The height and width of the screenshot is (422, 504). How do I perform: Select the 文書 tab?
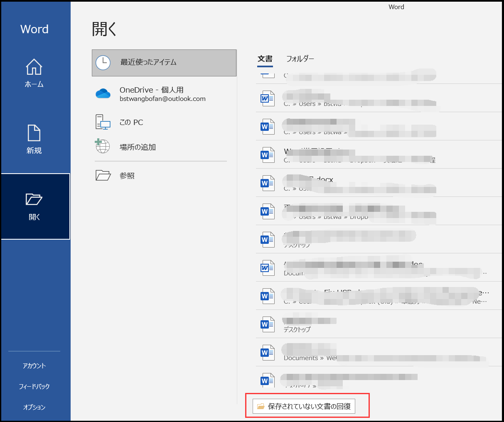265,59
